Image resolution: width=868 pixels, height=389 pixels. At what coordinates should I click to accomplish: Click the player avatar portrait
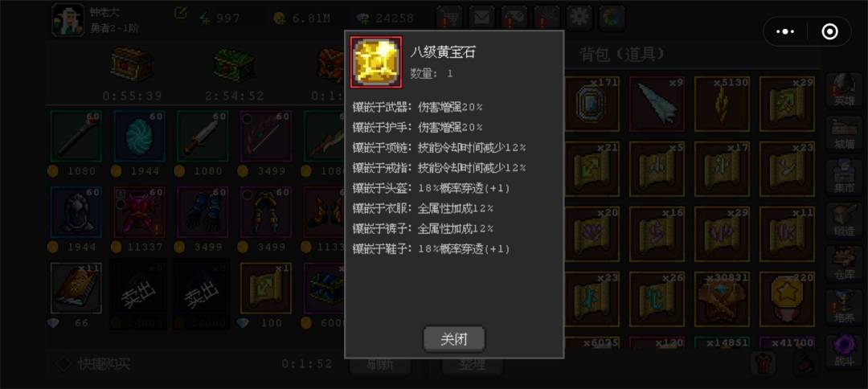pos(68,20)
